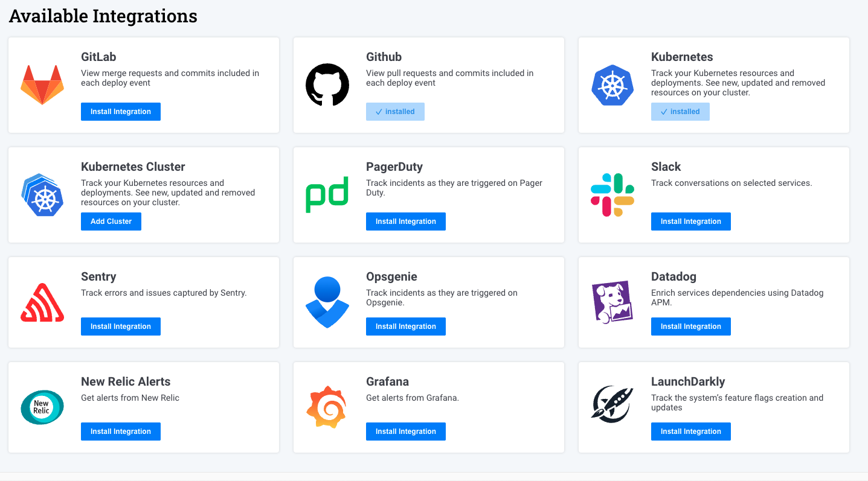
Task: Click 'Get alerts from New Relic' text
Action: (x=130, y=398)
